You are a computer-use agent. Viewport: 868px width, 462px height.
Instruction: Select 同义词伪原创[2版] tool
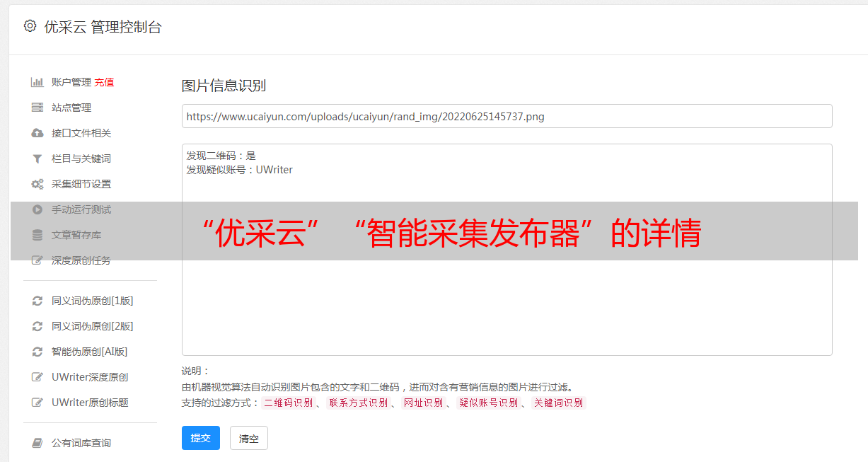click(x=93, y=326)
